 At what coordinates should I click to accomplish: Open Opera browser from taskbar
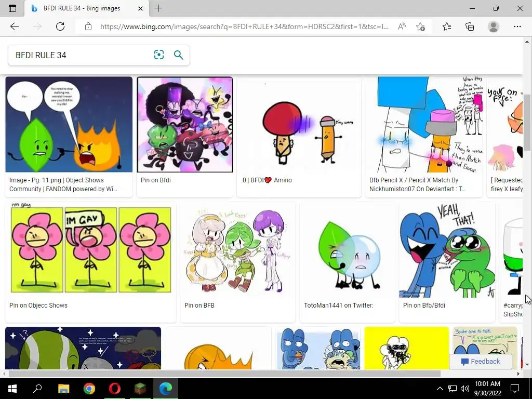point(115,389)
